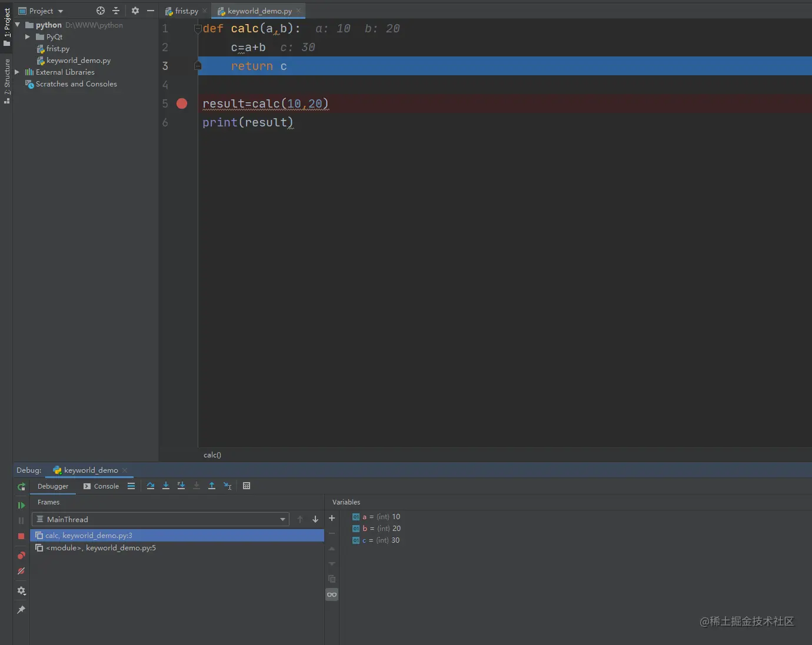This screenshot has height=645, width=812.
Task: Select variable b = {int} 20
Action: (377, 529)
